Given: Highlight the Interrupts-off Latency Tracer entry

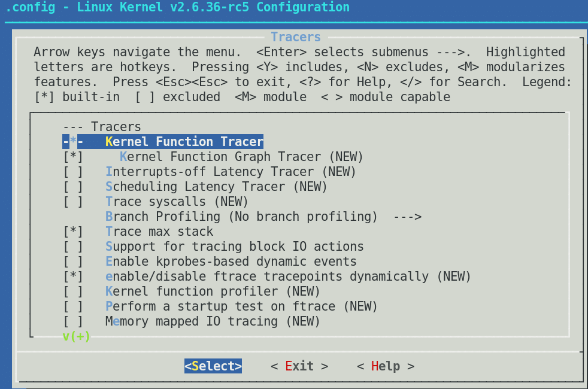Looking at the screenshot, I should click(x=231, y=172).
